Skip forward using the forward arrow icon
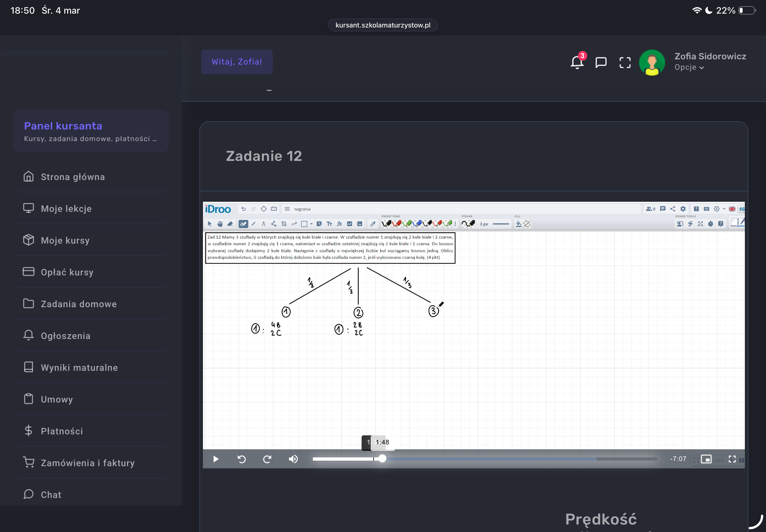The width and height of the screenshot is (766, 532). pyautogui.click(x=267, y=459)
